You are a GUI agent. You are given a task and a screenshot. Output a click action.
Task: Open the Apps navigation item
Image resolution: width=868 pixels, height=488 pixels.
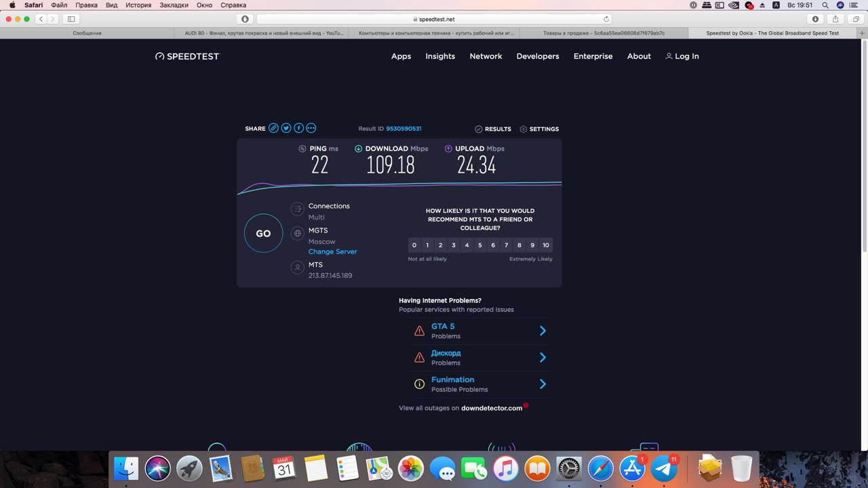click(401, 56)
